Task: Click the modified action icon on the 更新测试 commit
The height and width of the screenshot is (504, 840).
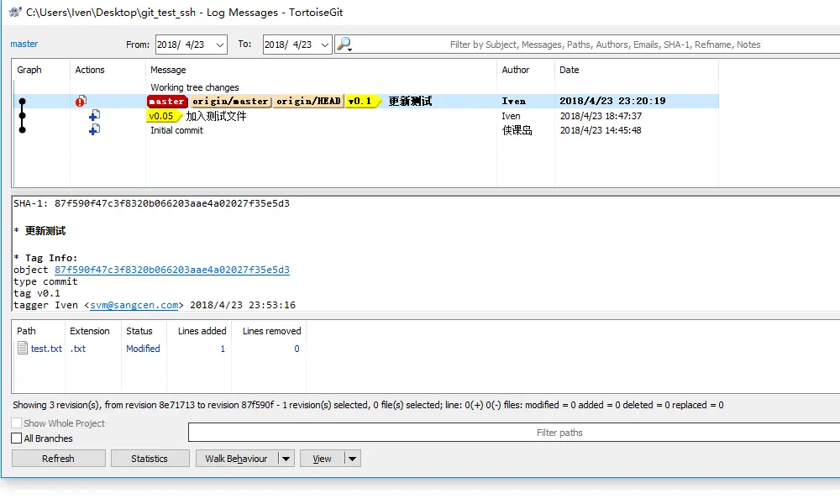Action: [x=81, y=101]
